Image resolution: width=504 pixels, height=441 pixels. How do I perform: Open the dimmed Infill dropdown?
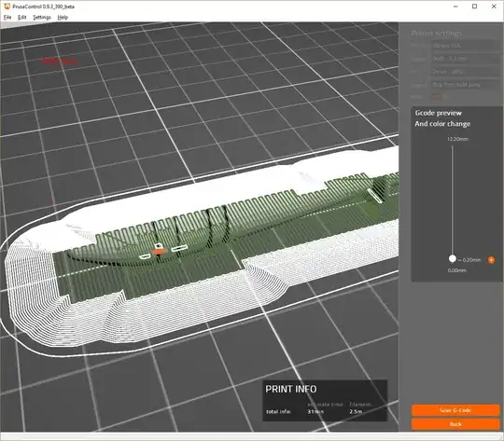(465, 72)
